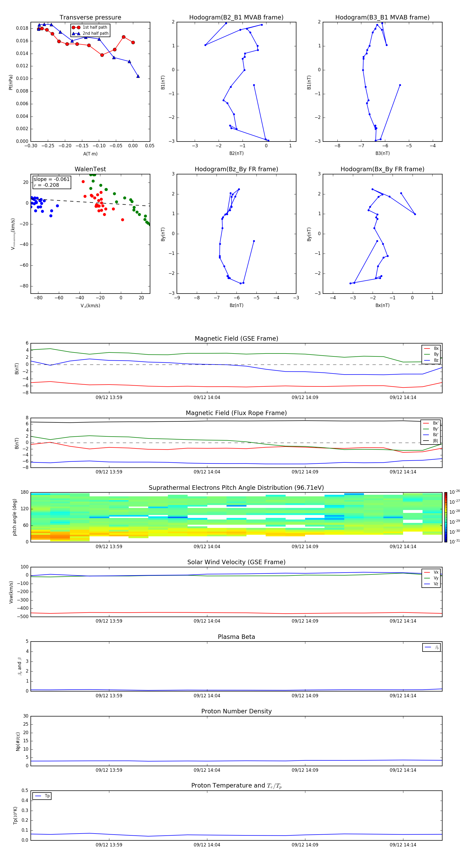This screenshot has height=868, width=473.
Task: Click the 'Hodogram(B3_B1 MVAB frame)' title
Action: 382,18
